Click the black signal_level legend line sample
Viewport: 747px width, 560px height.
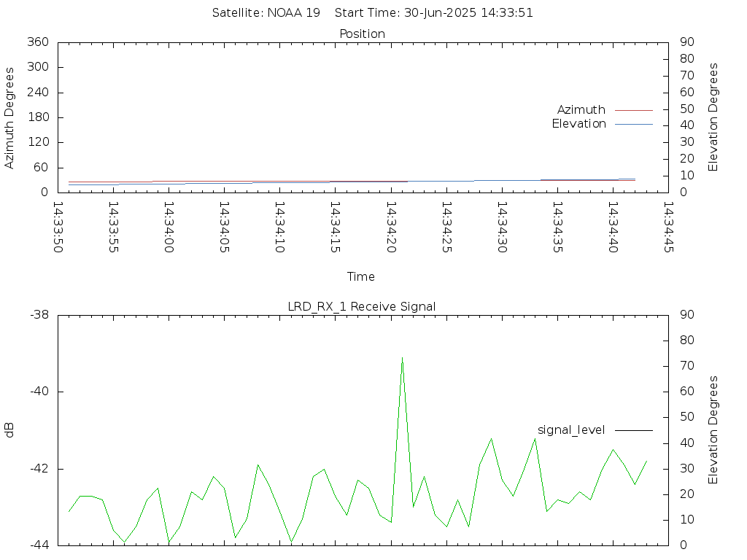[x=634, y=430]
